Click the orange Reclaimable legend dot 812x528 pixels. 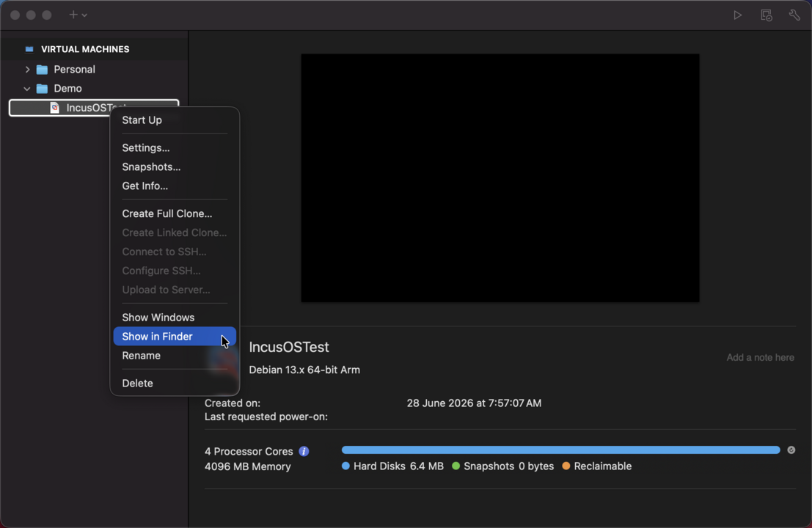point(566,466)
